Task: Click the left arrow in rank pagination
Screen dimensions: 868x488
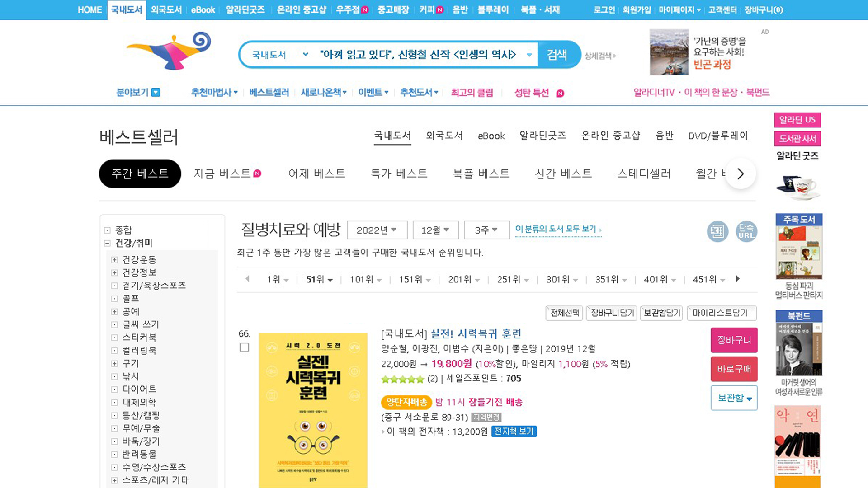Action: (247, 279)
